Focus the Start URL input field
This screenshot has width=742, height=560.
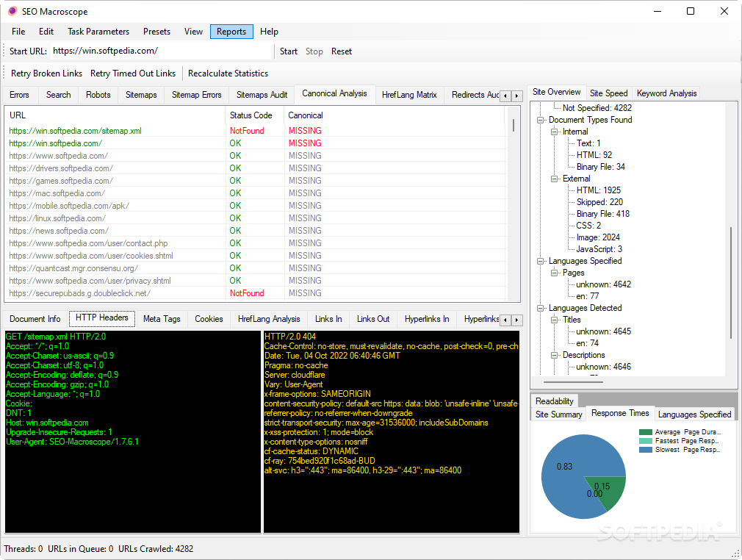(x=161, y=51)
